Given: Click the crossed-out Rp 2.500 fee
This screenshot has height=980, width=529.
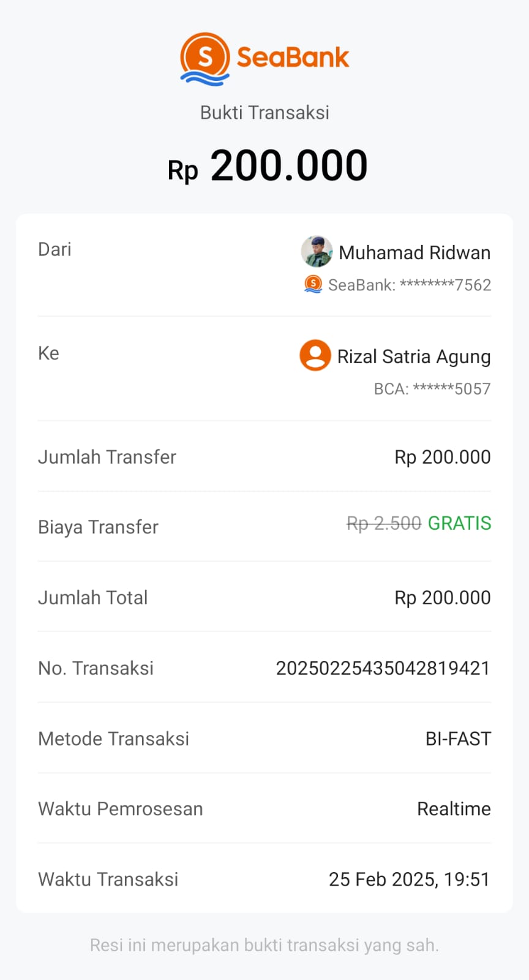Looking at the screenshot, I should tap(384, 524).
